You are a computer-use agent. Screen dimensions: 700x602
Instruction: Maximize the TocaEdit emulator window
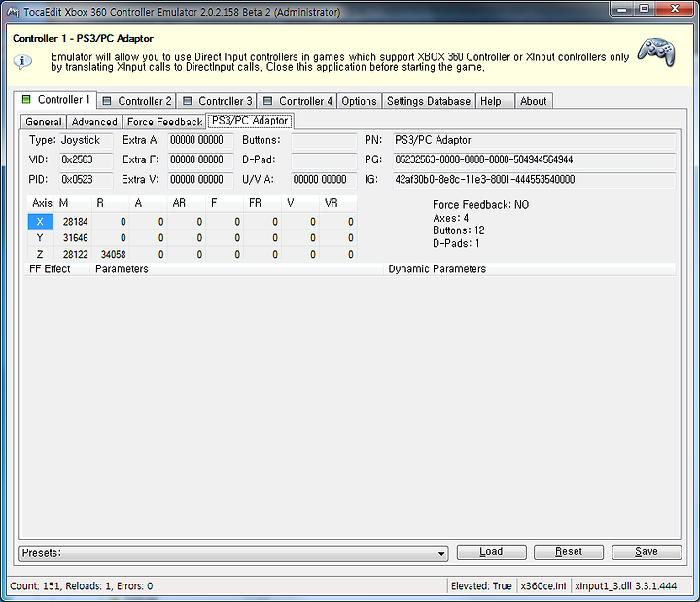pos(644,9)
